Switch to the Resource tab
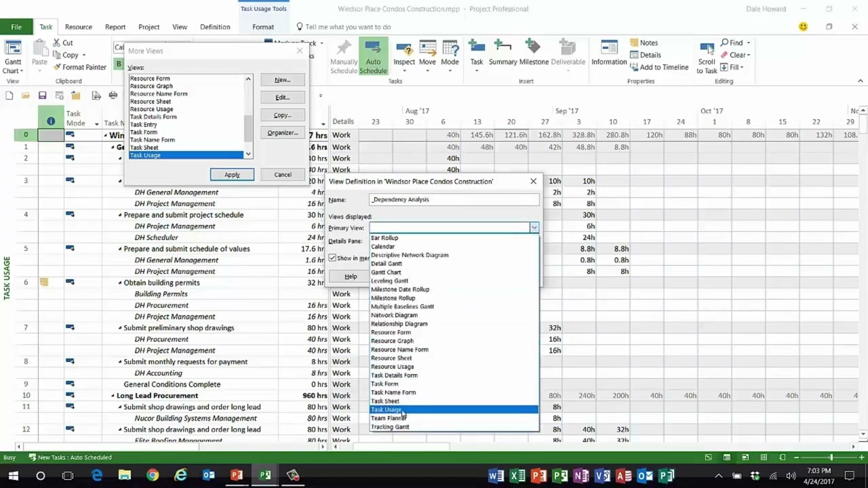This screenshot has width=868, height=488. (x=79, y=27)
